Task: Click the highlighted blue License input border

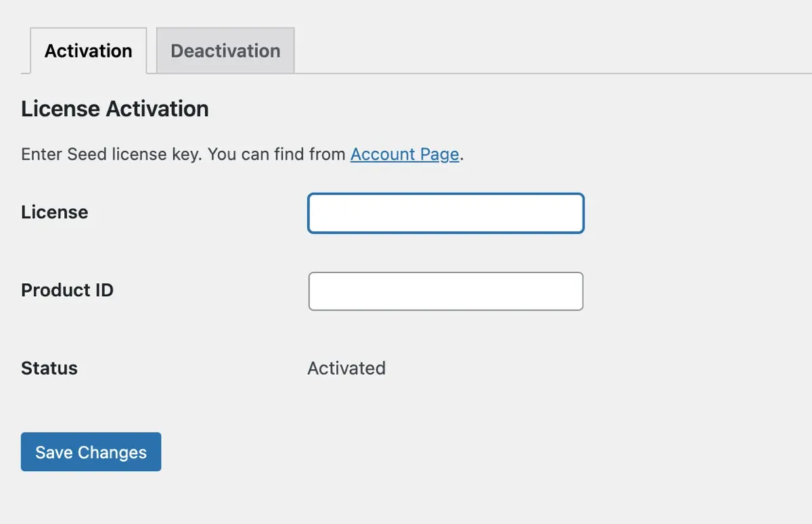Action: click(445, 212)
